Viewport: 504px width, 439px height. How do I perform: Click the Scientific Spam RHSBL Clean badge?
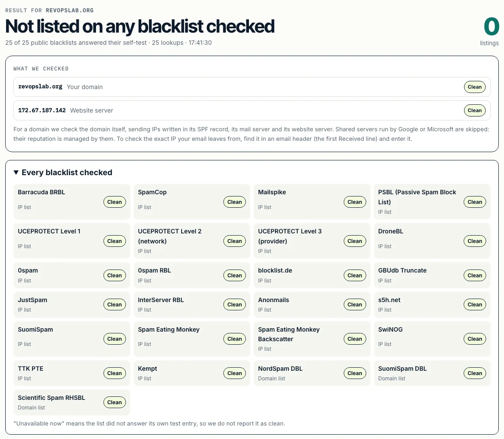point(114,402)
